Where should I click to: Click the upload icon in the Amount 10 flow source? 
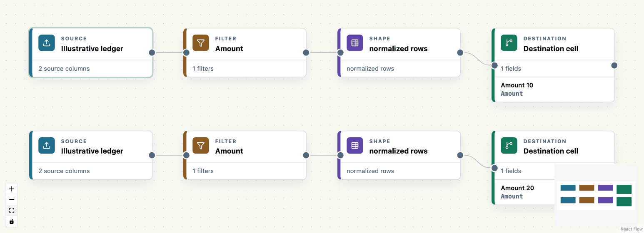click(x=47, y=43)
